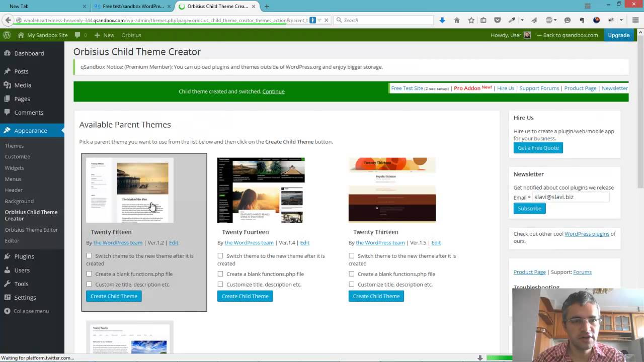
Task: Open the dropdown arrow beside the eyedropper extension
Action: [521, 20]
